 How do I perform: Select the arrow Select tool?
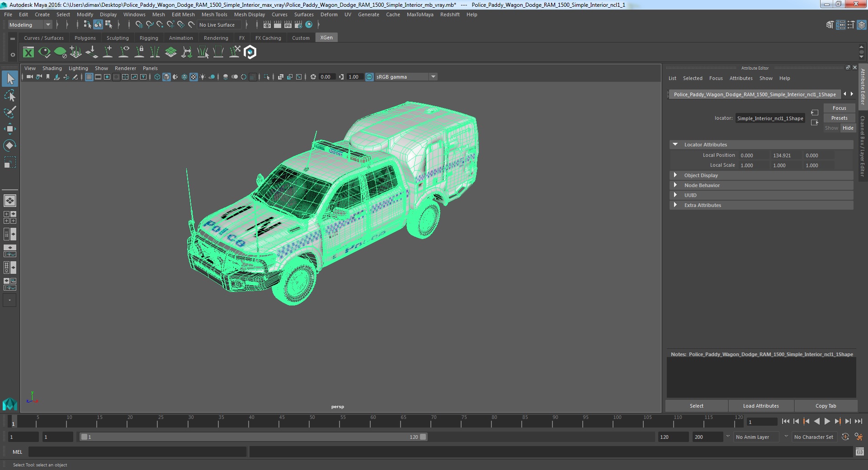pos(10,79)
